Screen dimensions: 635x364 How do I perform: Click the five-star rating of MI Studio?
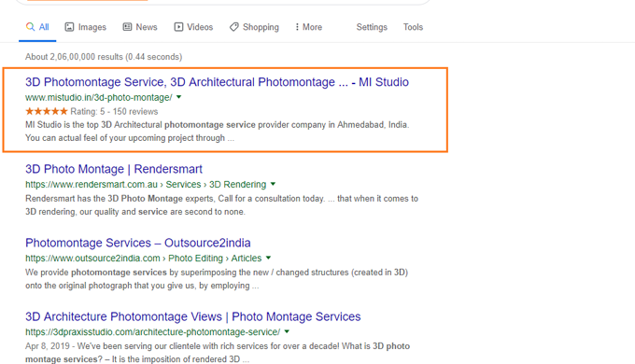[46, 111]
